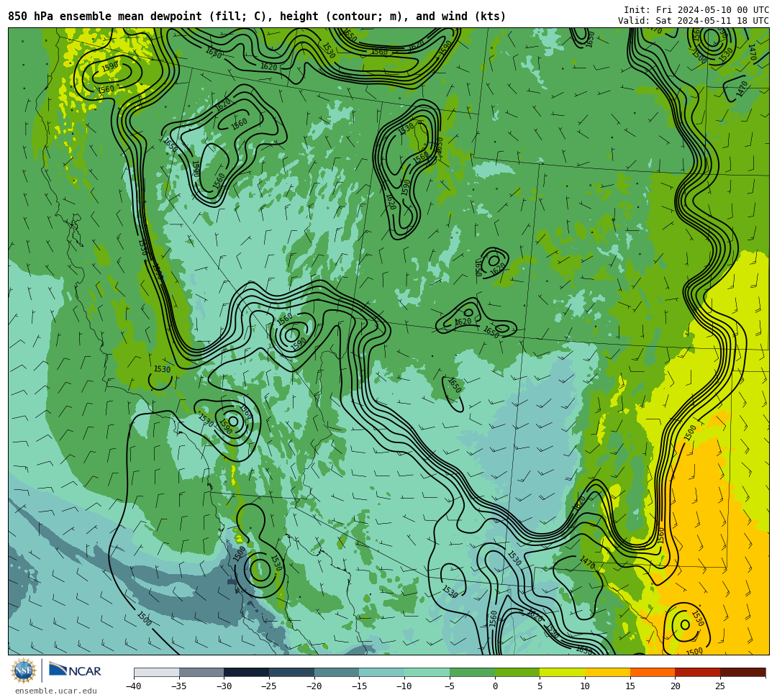Click the NCAR logo

[x=75, y=671]
